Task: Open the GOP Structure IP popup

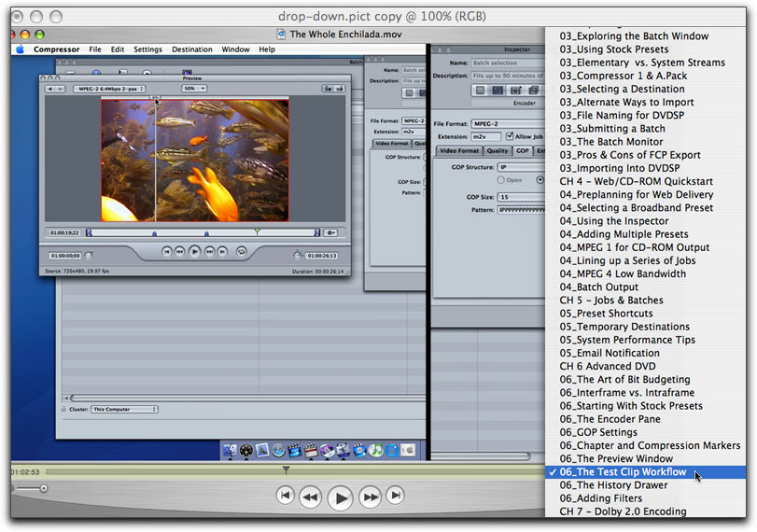Action: tap(521, 167)
